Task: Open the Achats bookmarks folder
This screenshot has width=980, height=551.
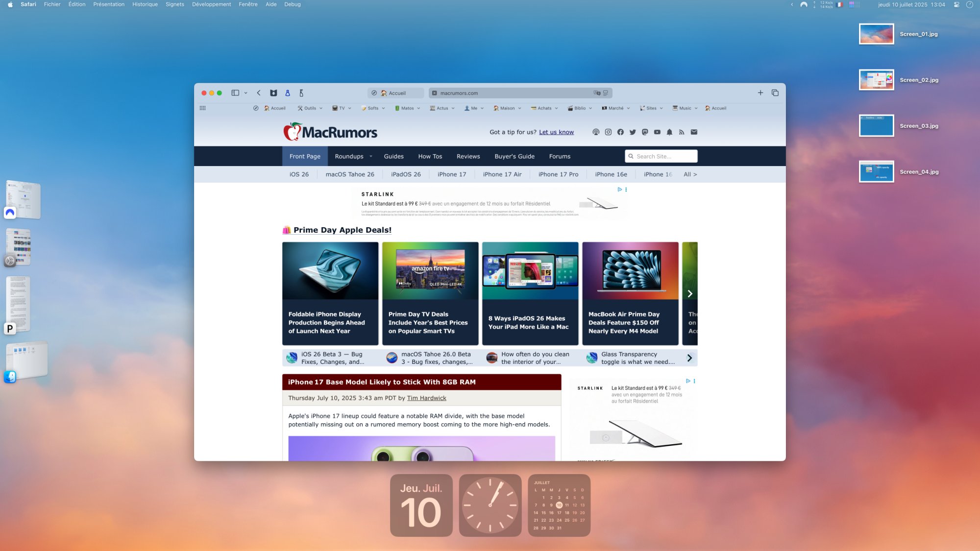Action: coord(544,108)
